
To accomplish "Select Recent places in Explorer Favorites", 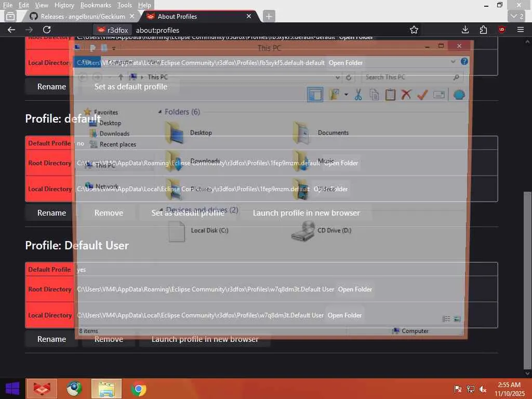I will click(114, 144).
